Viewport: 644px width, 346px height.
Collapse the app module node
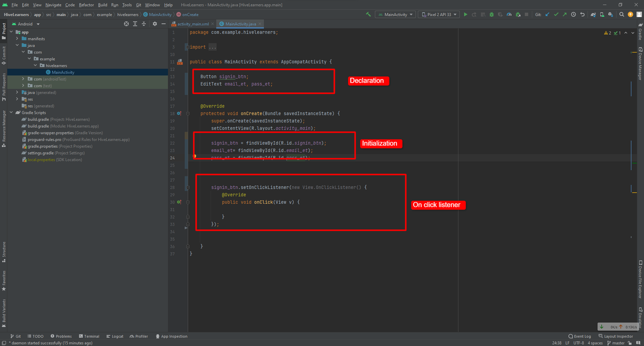coord(12,32)
